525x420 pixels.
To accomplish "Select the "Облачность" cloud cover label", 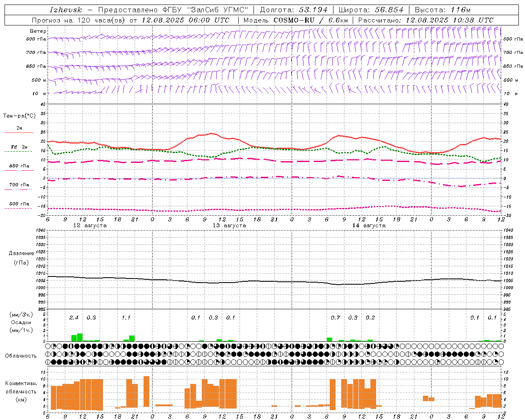I will tap(21, 356).
